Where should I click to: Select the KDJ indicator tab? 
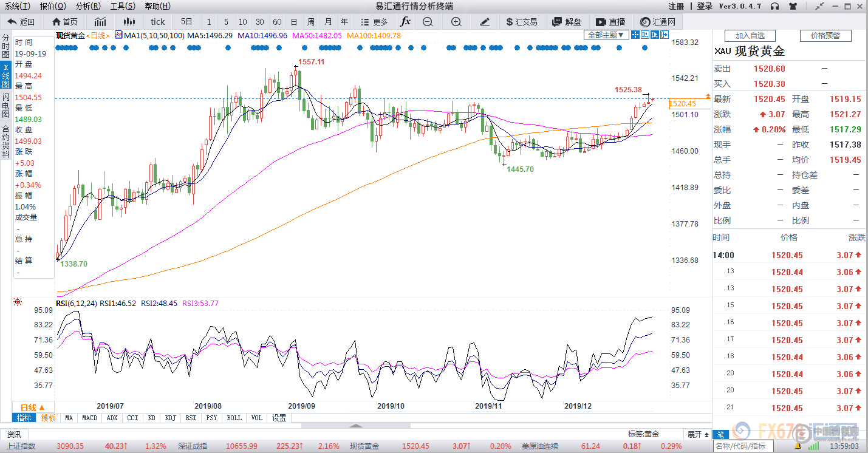(x=170, y=418)
